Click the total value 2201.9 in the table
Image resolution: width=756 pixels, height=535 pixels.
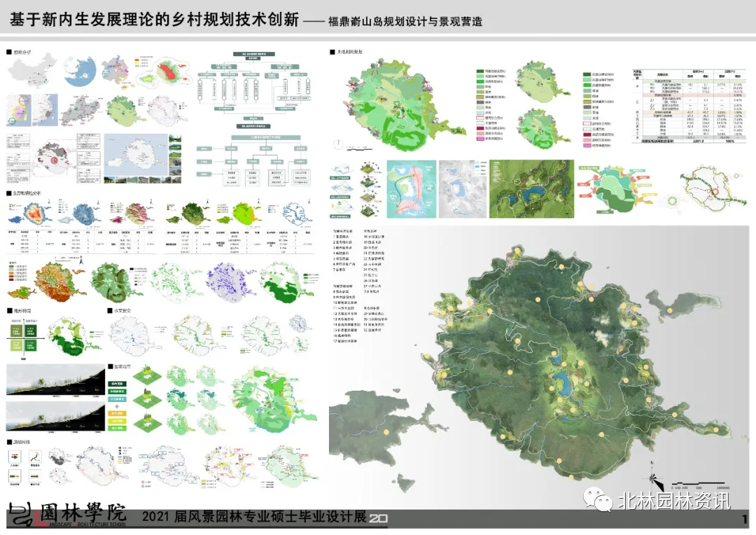tap(699, 141)
